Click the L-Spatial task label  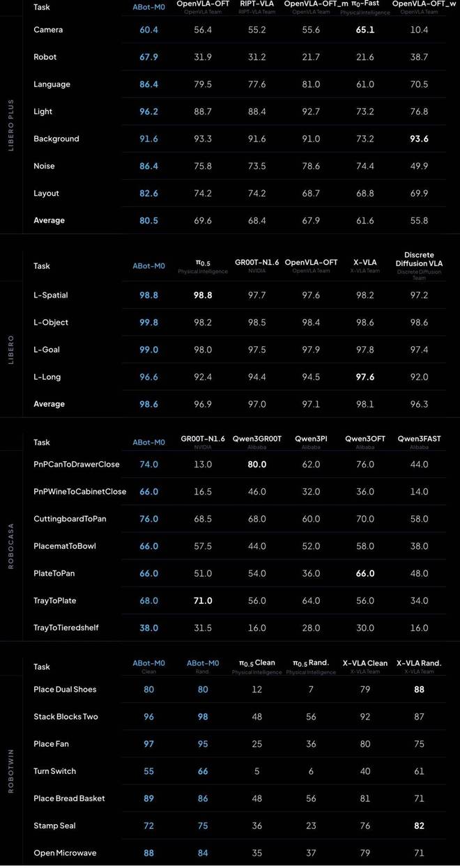[51, 295]
